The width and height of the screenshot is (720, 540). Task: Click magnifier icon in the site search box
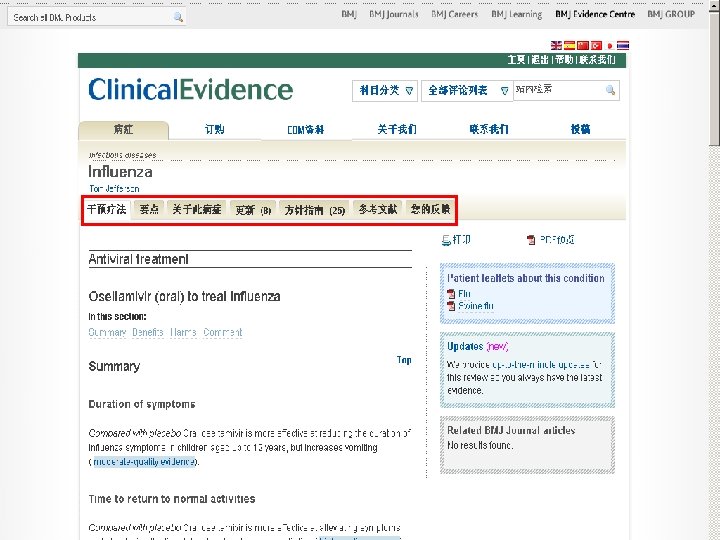click(x=610, y=90)
